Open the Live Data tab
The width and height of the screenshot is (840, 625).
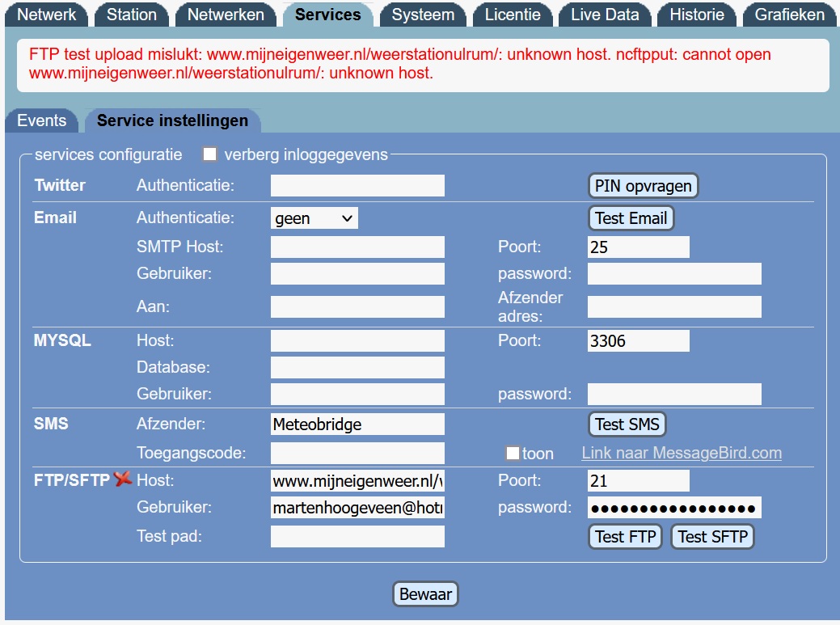click(x=605, y=15)
